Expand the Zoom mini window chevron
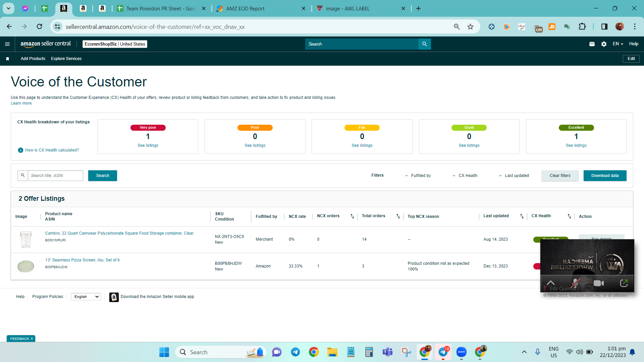644x362 pixels. tap(551, 283)
